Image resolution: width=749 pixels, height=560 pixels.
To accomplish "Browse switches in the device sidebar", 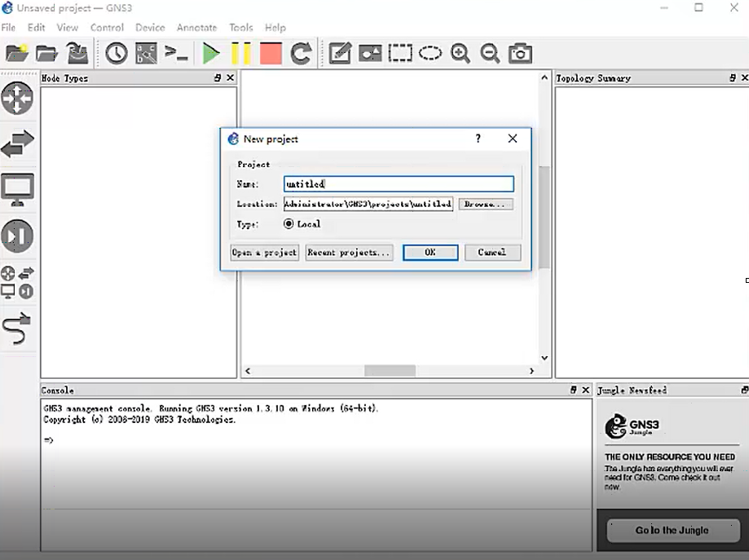I will pos(18,143).
